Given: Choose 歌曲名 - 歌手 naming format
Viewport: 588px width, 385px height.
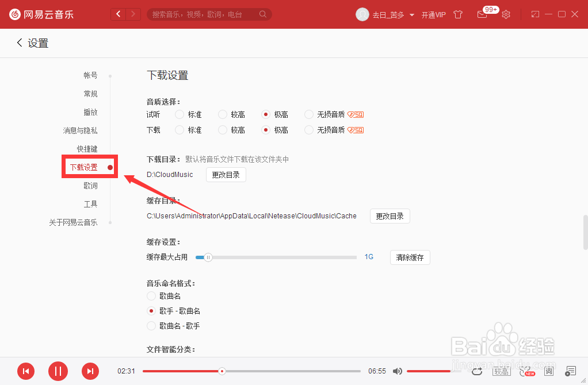Looking at the screenshot, I should [x=151, y=325].
